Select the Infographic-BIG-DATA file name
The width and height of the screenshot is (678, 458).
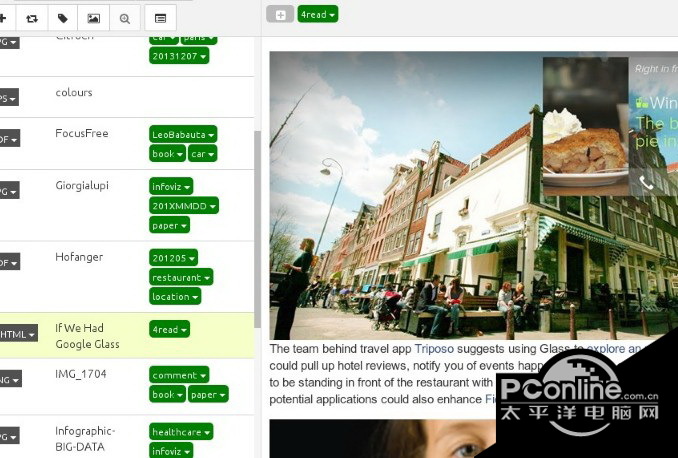pos(85,439)
